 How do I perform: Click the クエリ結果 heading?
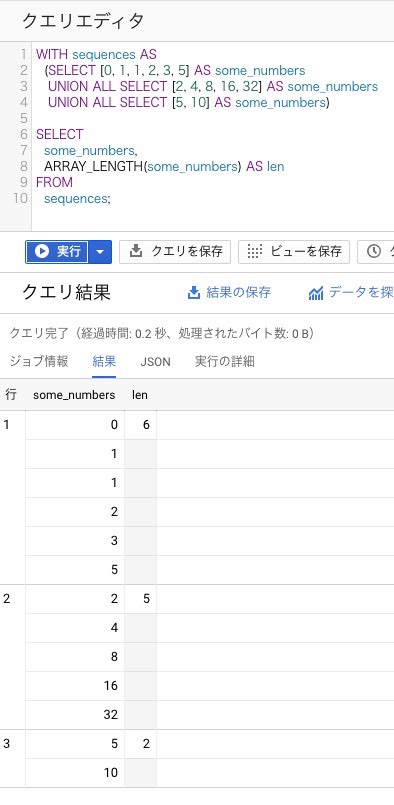pyautogui.click(x=66, y=293)
